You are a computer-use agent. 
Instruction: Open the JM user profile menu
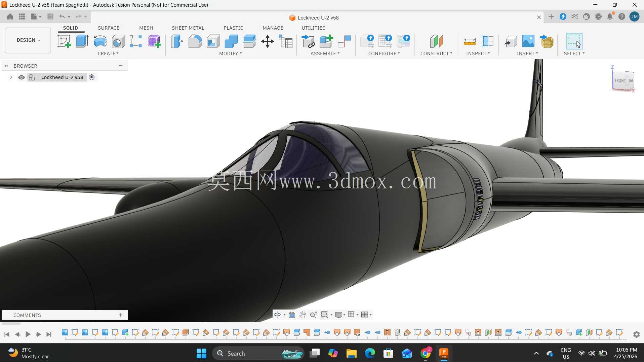point(634,16)
